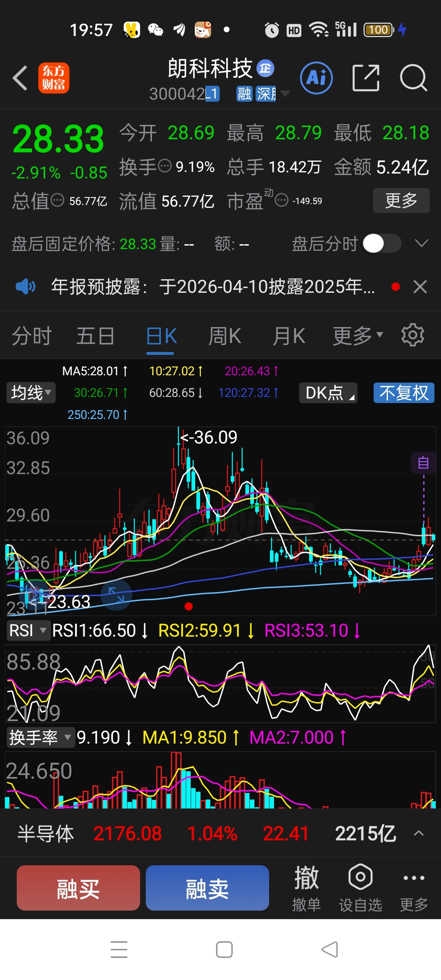Tap the purple 自 marker on chart
This screenshot has width=441, height=980.
pyautogui.click(x=423, y=463)
